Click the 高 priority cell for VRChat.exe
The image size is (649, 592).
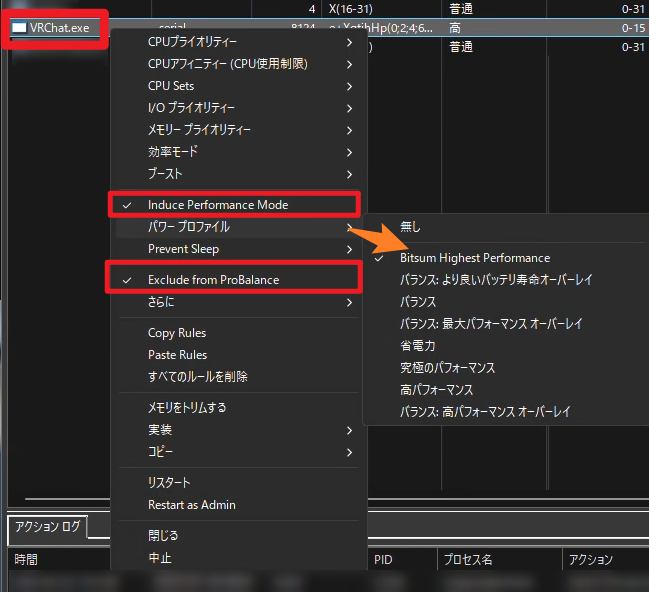[455, 28]
